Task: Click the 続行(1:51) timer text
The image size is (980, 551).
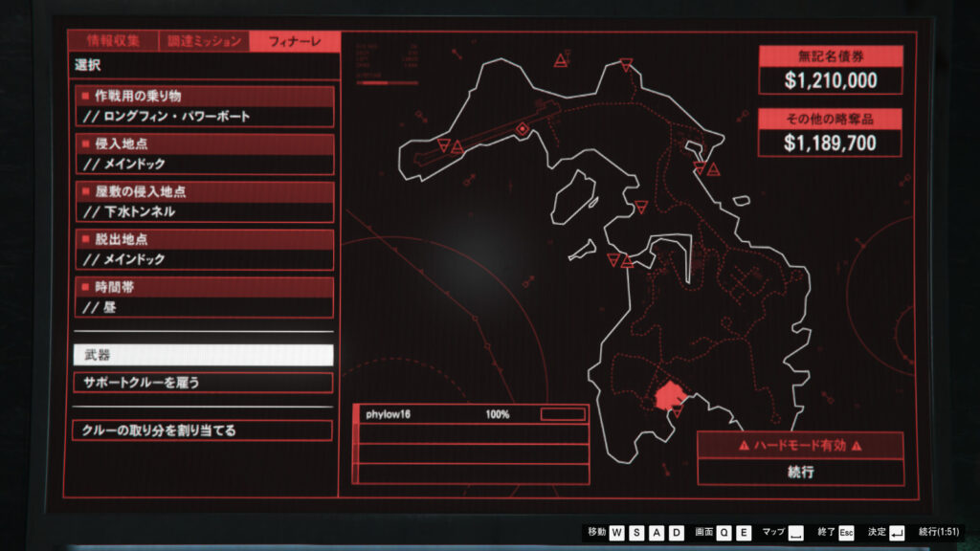Action: tap(939, 532)
